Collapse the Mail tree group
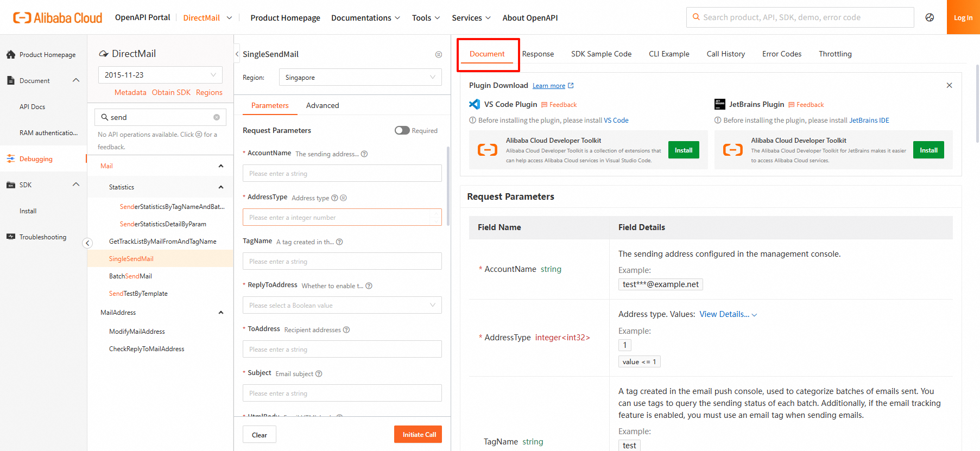This screenshot has width=980, height=451. [x=221, y=166]
